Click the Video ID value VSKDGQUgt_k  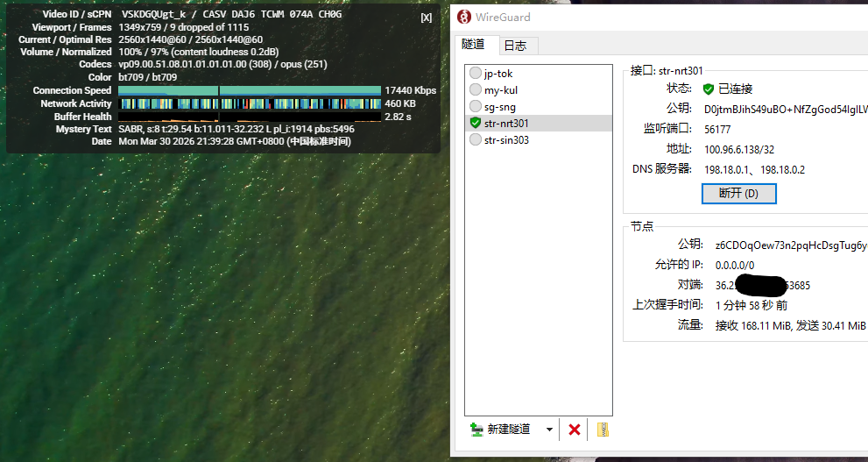click(154, 14)
